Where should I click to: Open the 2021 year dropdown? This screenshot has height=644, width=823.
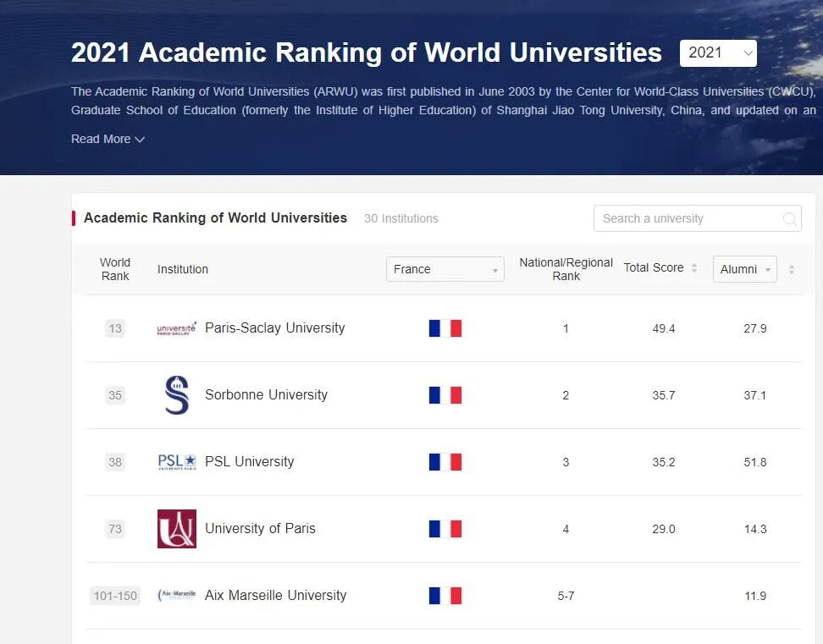click(x=718, y=53)
